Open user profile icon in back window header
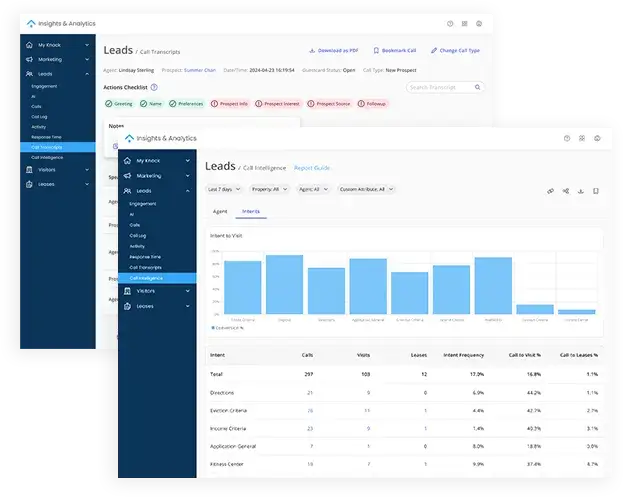This screenshot has height=497, width=623. pyautogui.click(x=479, y=24)
